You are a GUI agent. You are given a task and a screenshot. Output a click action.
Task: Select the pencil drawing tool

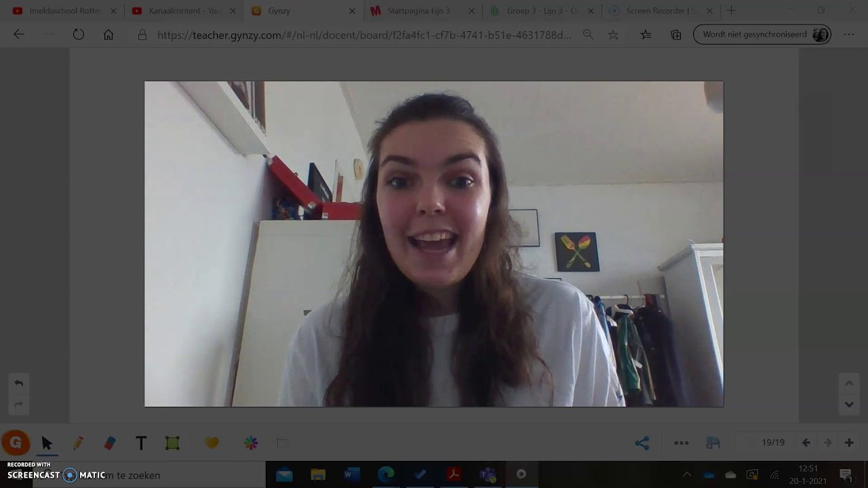78,443
